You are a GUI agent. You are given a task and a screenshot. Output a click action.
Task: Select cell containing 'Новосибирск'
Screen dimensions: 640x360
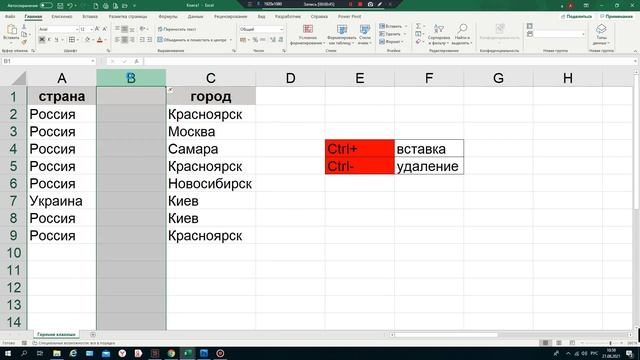[211, 184]
